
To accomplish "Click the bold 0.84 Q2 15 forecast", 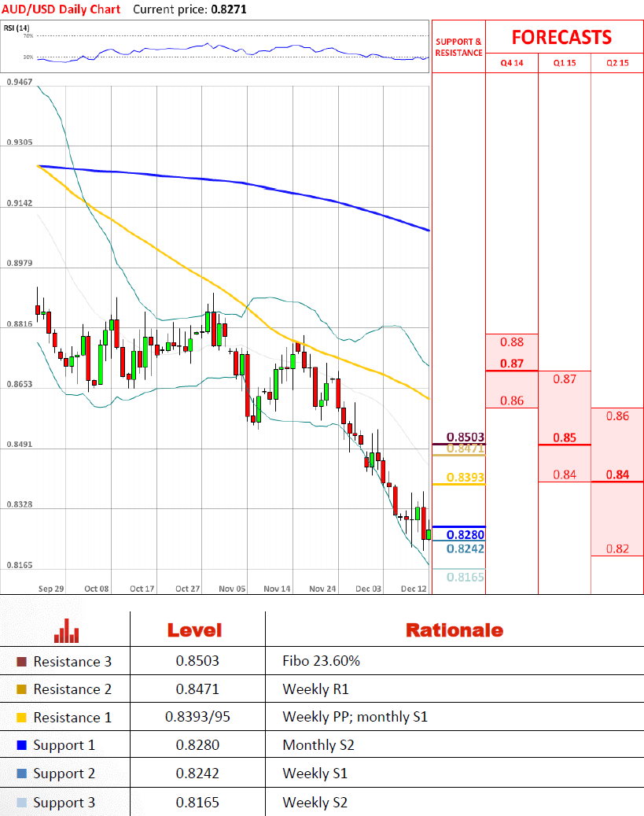I will tap(617, 474).
